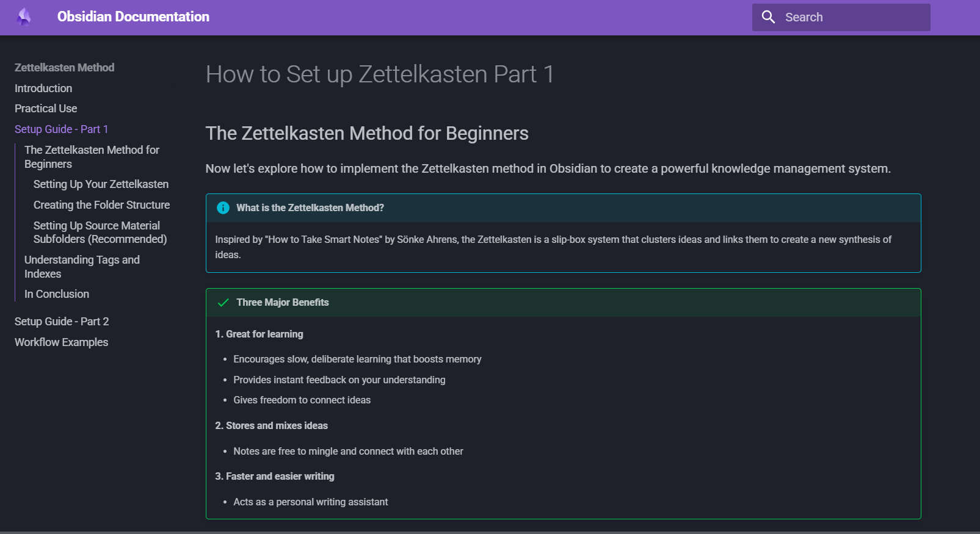
Task: Expand the "Setup Guide - Part 2" section
Action: pos(61,321)
